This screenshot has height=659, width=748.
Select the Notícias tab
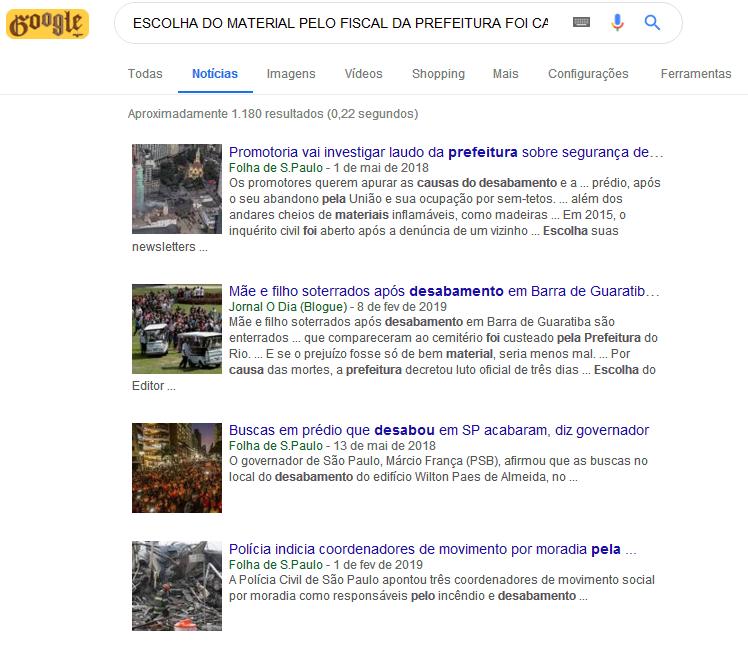[215, 74]
